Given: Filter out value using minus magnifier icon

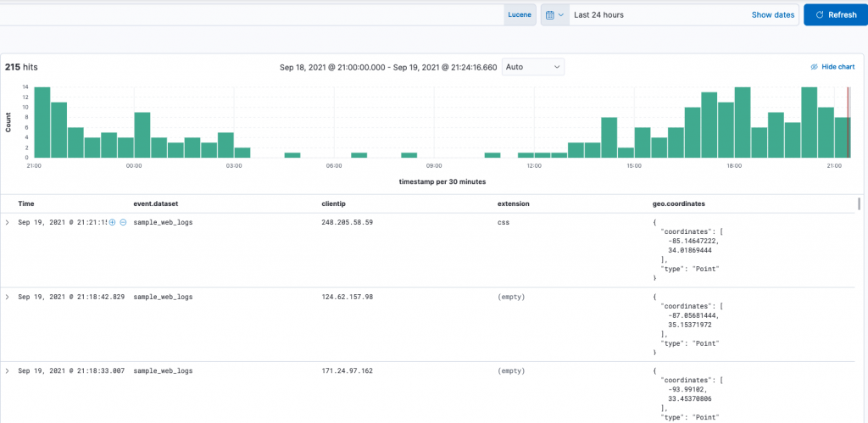Looking at the screenshot, I should (x=123, y=222).
